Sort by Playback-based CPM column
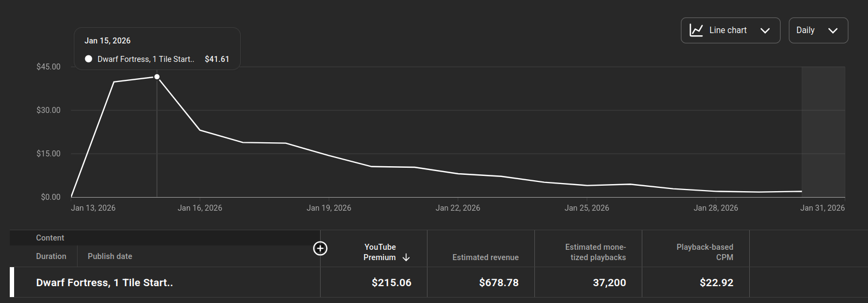This screenshot has height=303, width=868. [704, 252]
